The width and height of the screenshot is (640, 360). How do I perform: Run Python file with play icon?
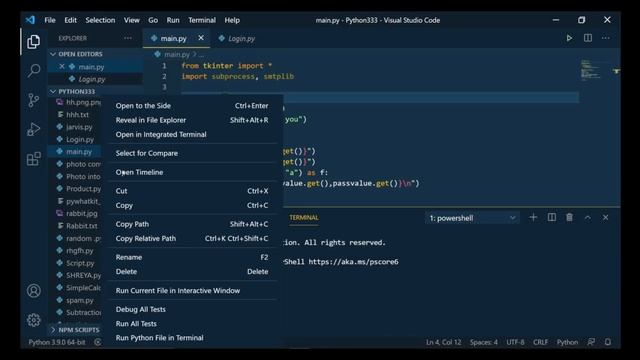569,38
